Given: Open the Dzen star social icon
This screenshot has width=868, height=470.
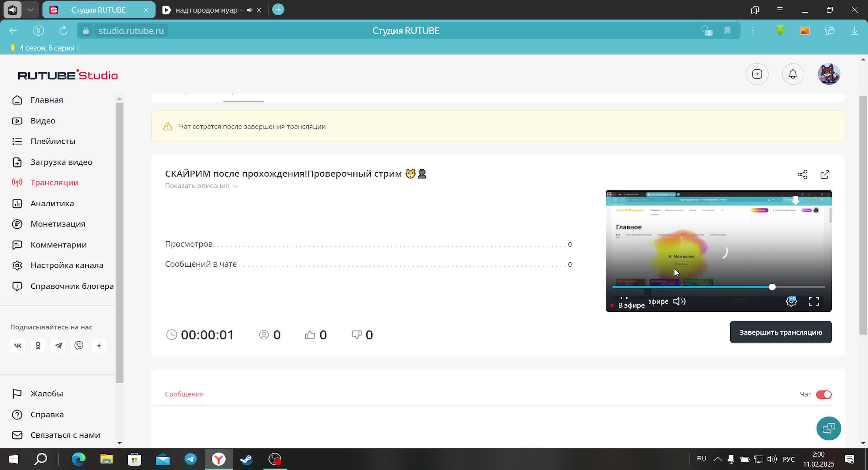Looking at the screenshot, I should [99, 346].
